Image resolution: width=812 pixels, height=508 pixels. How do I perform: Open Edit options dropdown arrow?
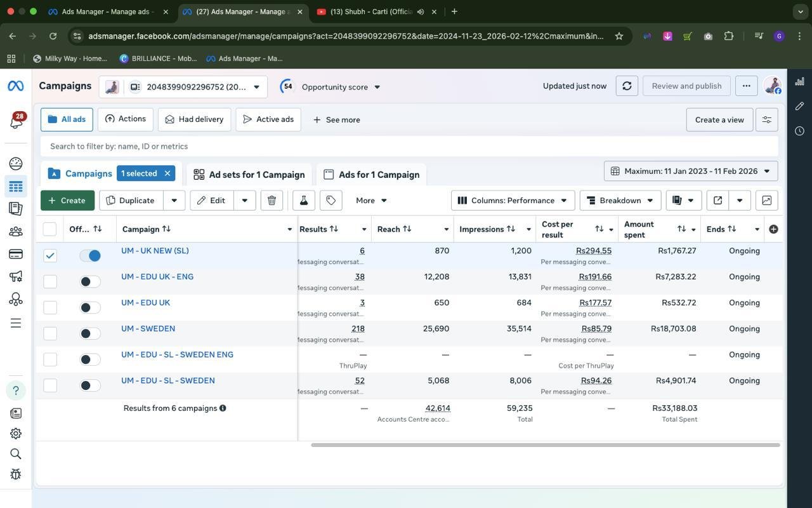pos(244,201)
